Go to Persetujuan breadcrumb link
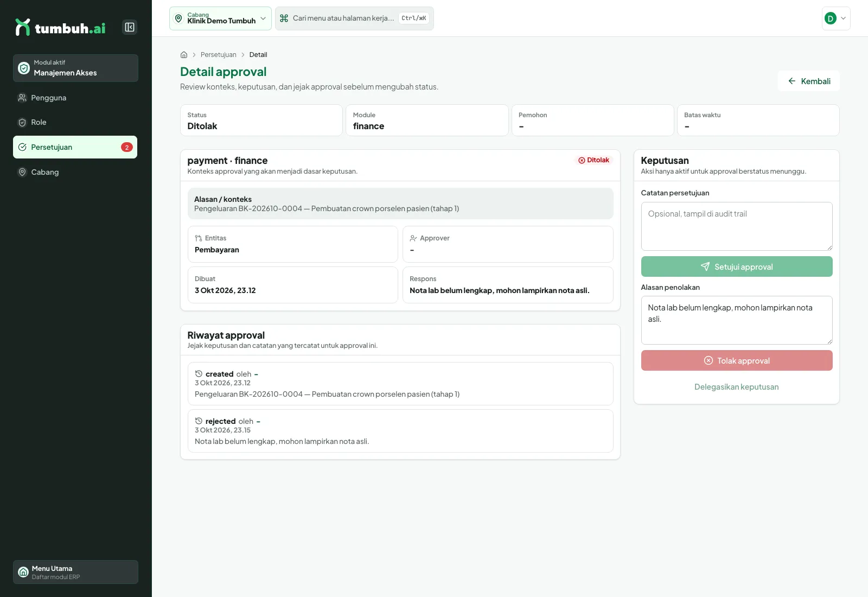Viewport: 868px width, 597px height. click(219, 55)
